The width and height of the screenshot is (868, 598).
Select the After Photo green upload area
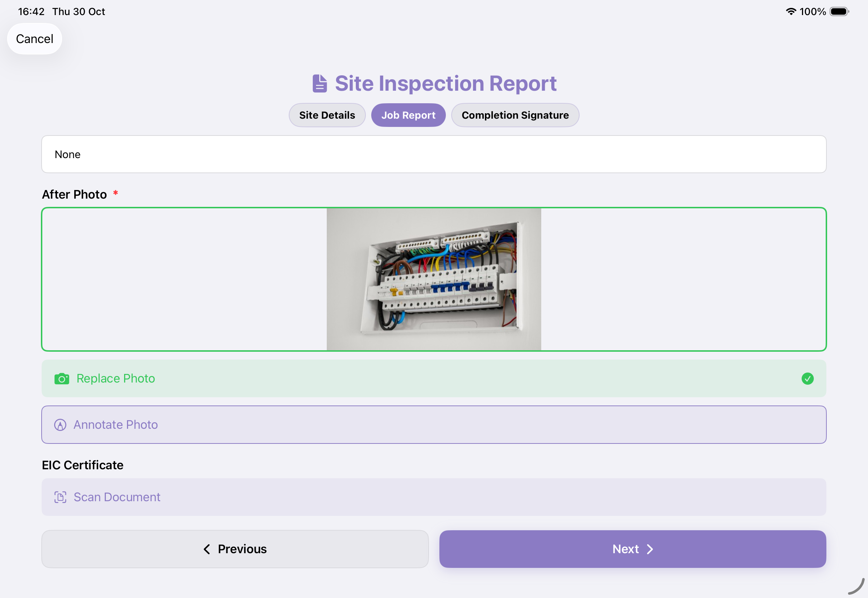434,279
